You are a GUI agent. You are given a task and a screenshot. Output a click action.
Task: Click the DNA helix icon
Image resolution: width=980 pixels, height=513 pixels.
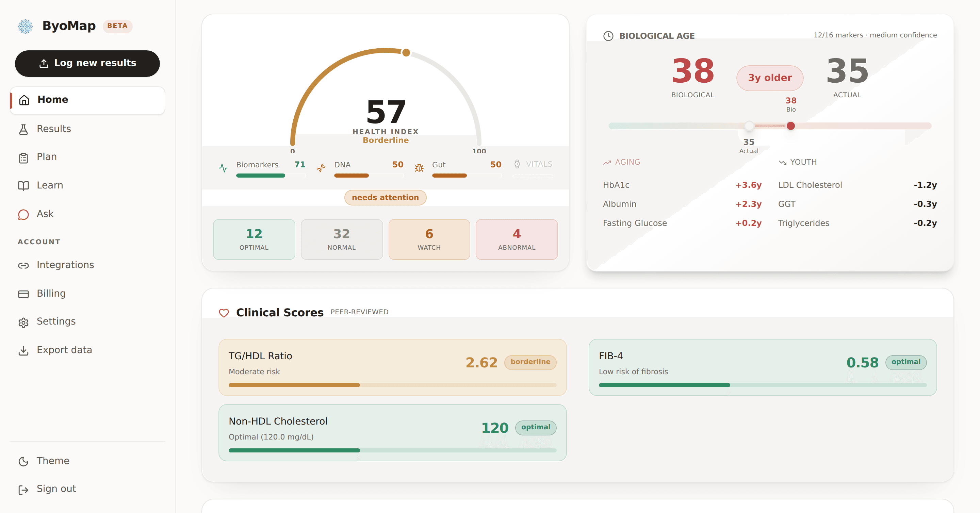(x=322, y=168)
